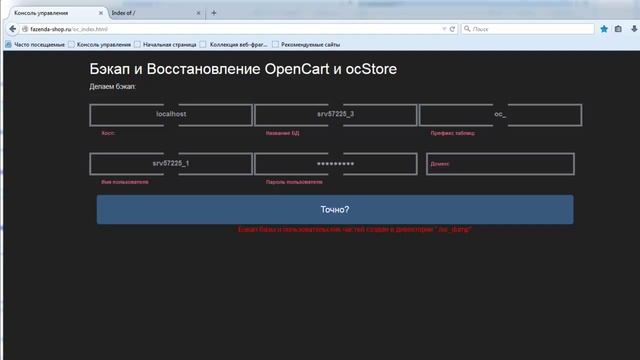Open 'Начальная страница' bookmark
Screen dimensions: 640x360
point(165,44)
